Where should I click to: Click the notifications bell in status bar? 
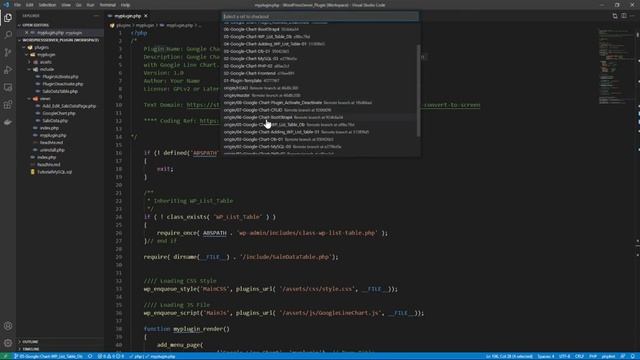click(633, 356)
